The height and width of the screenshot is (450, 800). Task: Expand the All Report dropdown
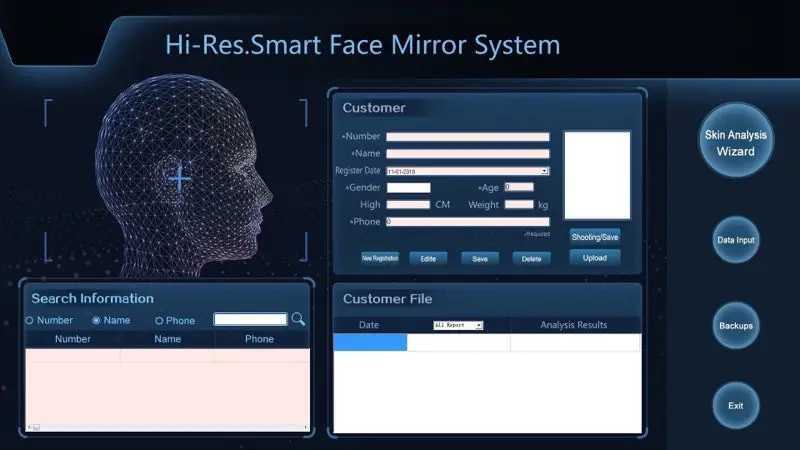[x=479, y=326]
